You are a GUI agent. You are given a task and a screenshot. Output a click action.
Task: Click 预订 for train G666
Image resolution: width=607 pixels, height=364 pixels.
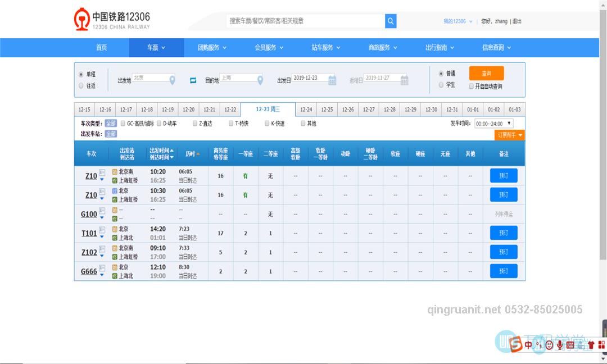pos(503,270)
